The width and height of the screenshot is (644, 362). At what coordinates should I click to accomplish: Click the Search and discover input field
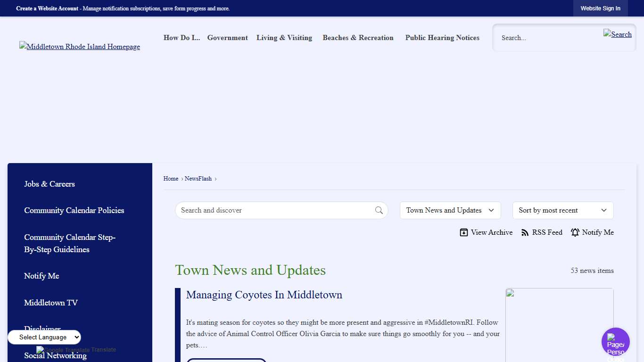[276, 210]
